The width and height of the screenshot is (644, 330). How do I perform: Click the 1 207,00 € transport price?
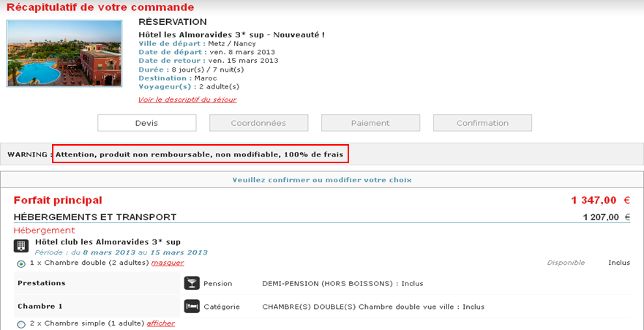pyautogui.click(x=605, y=217)
